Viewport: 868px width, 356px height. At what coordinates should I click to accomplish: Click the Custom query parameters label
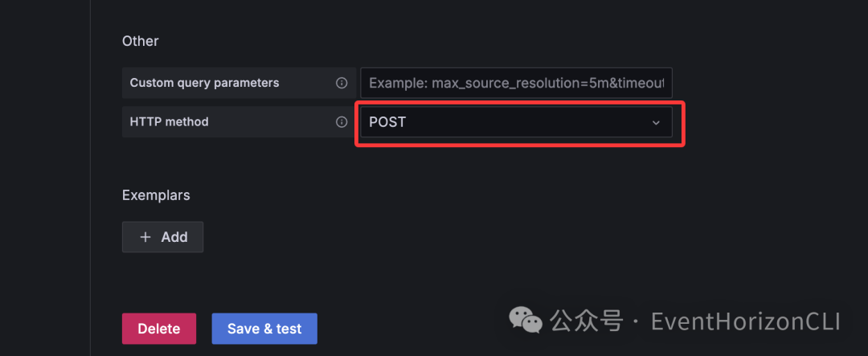(x=204, y=83)
